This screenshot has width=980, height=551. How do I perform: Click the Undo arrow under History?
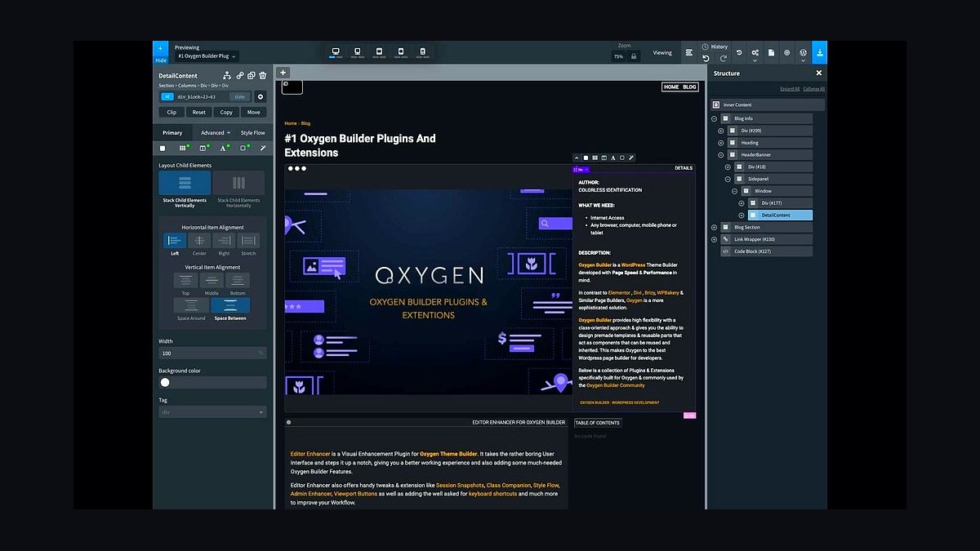pos(706,58)
